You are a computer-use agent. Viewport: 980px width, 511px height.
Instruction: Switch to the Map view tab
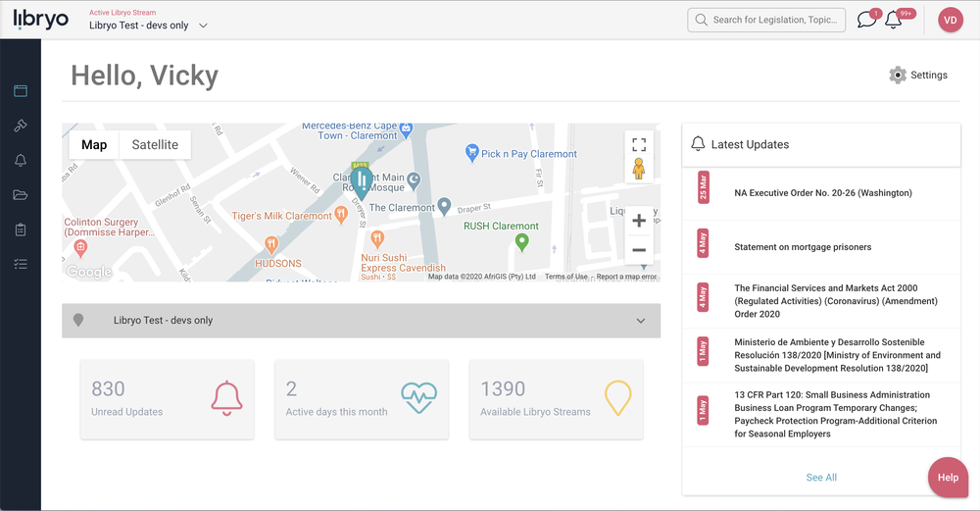click(94, 145)
